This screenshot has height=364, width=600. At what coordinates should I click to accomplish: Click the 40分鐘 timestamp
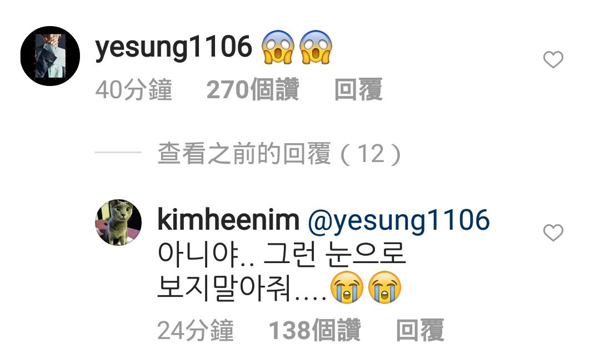click(133, 89)
